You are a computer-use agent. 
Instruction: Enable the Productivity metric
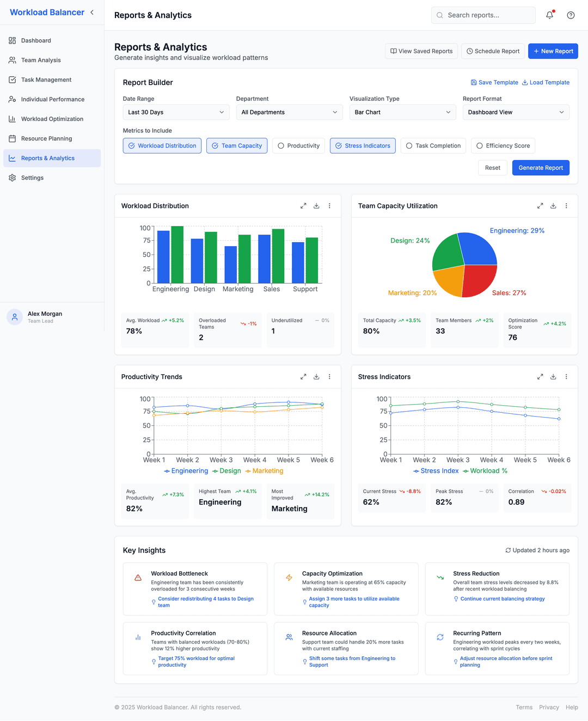click(298, 145)
